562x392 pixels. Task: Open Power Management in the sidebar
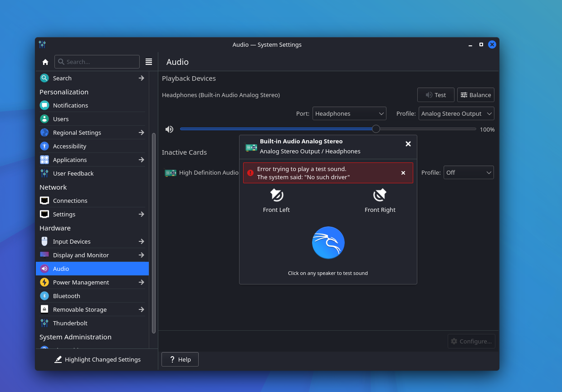point(81,282)
